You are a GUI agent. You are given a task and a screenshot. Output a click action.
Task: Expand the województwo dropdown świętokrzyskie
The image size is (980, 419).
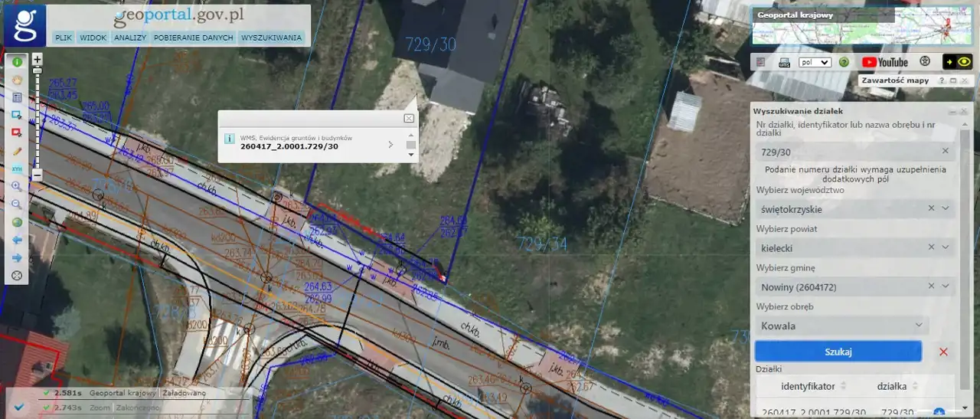pos(946,208)
